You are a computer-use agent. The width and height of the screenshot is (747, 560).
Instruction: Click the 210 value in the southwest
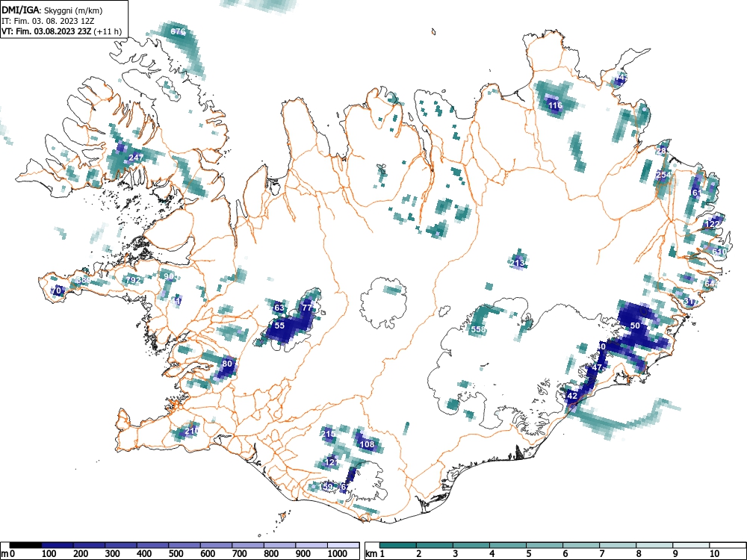(191, 431)
